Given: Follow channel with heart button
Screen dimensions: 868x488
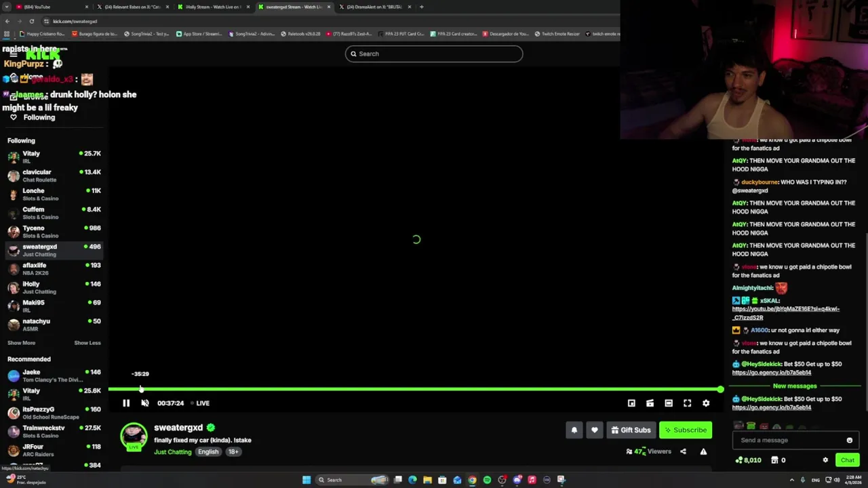Looking at the screenshot, I should [x=595, y=430].
